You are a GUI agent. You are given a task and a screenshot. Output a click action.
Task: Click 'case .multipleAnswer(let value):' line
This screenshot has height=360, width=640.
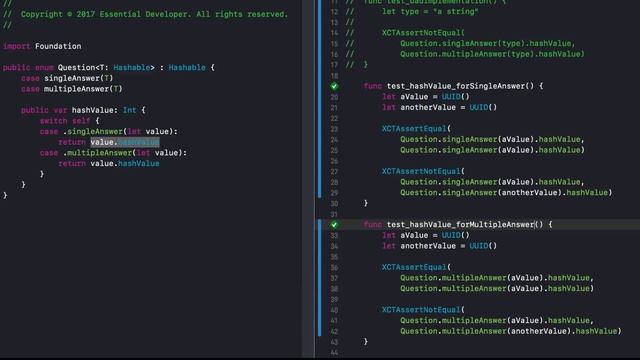point(113,153)
